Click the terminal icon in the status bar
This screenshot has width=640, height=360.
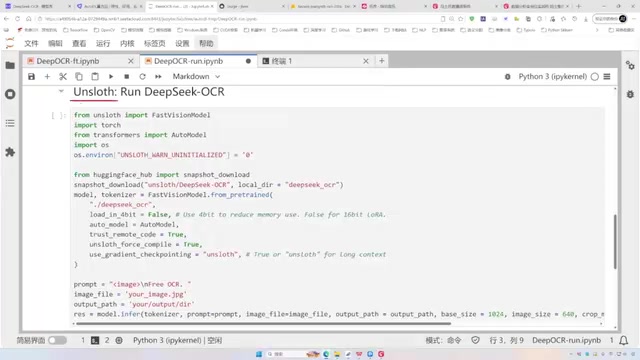(x=95, y=340)
